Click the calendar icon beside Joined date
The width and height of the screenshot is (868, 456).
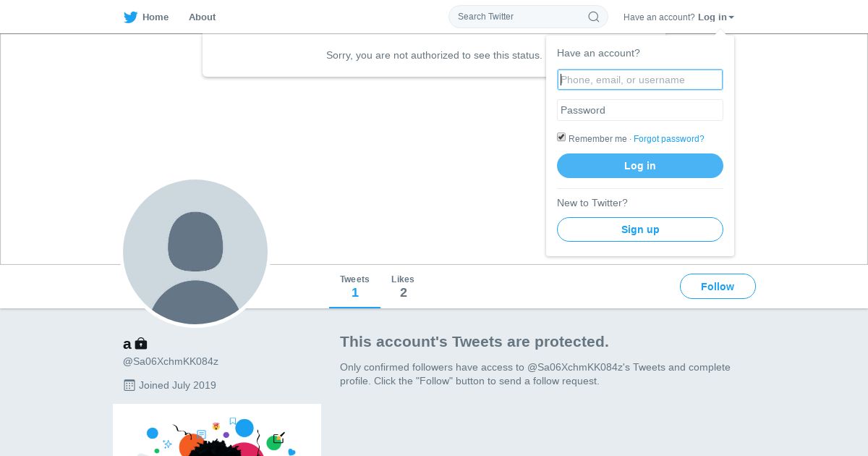(129, 385)
